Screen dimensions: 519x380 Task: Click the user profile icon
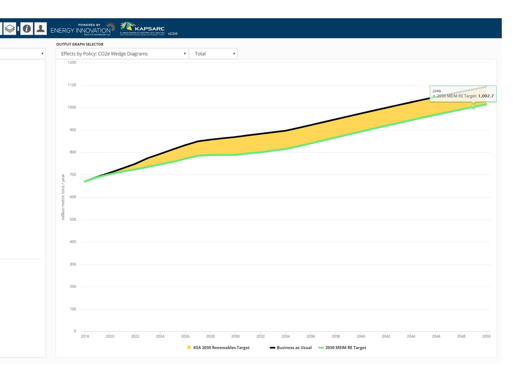[x=41, y=29]
